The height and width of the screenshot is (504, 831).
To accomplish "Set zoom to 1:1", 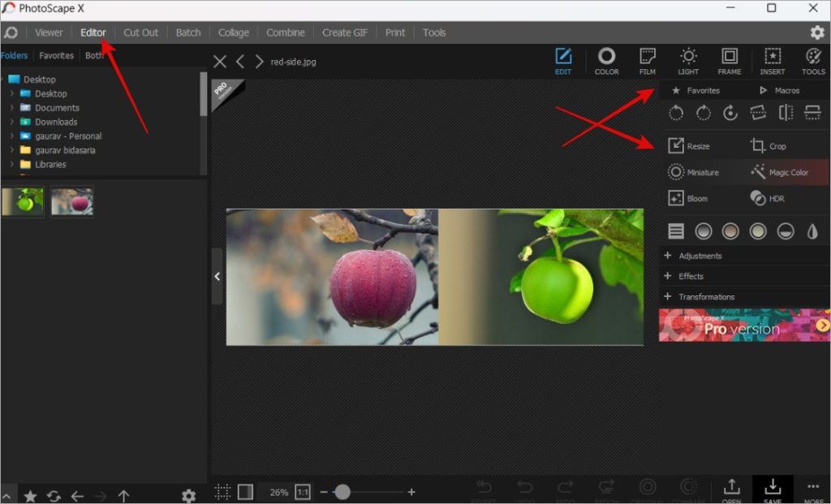I will pyautogui.click(x=303, y=492).
